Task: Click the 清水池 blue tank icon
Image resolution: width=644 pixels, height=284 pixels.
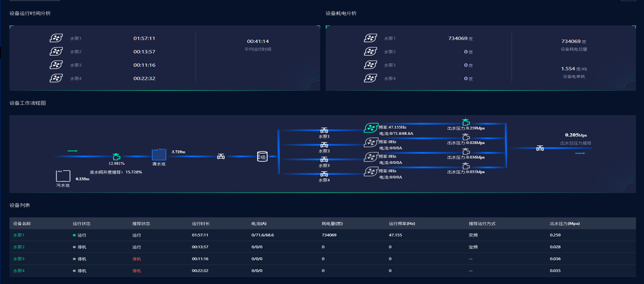Action: [x=159, y=155]
